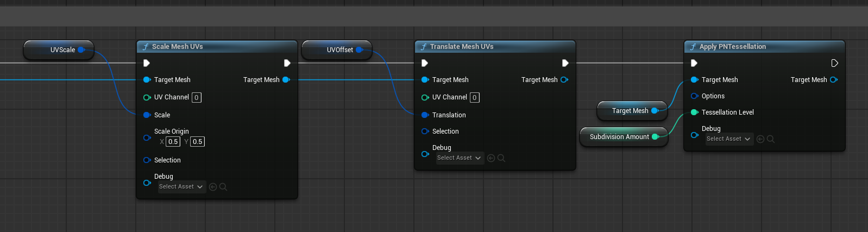Click Scale Origin Y value field
This screenshot has height=232, width=868.
point(197,142)
